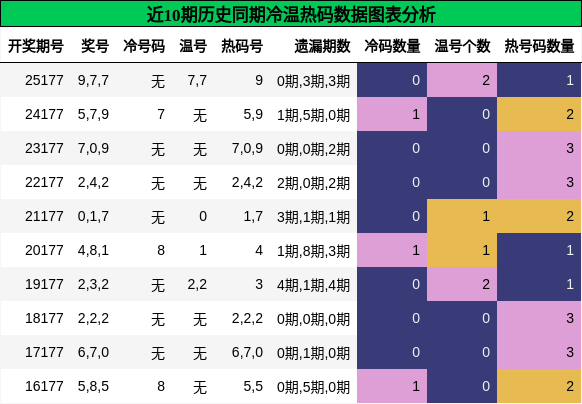Click pink cold count cell in row 24177
Screen dimensions: 582x404
coord(392,114)
